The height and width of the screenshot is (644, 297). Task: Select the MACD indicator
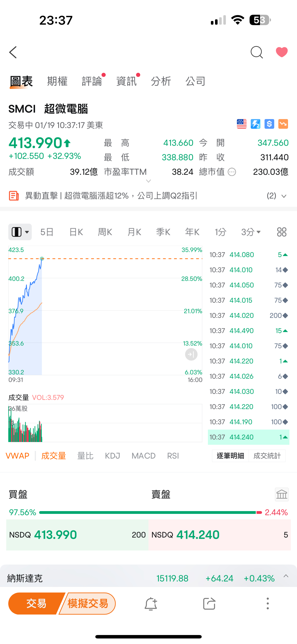143,456
